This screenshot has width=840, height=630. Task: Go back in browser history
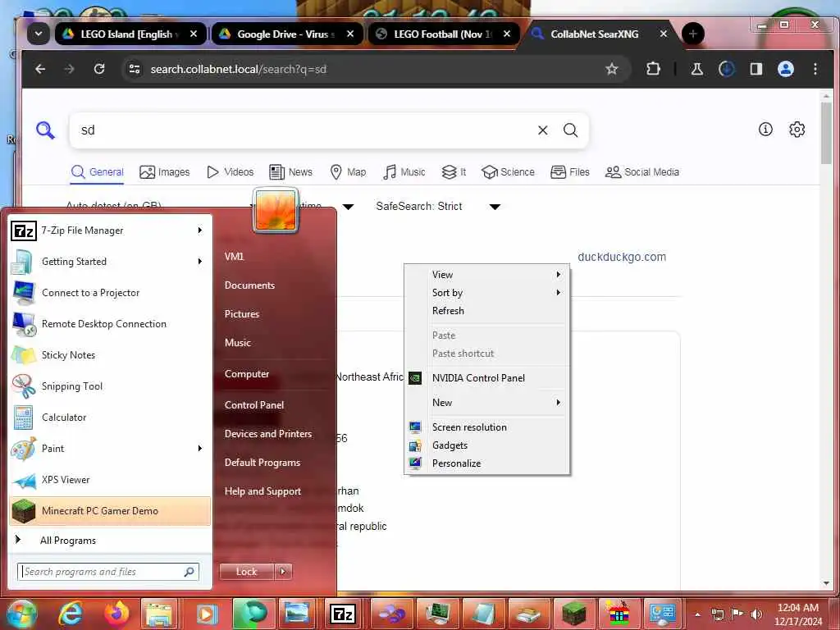coord(40,69)
